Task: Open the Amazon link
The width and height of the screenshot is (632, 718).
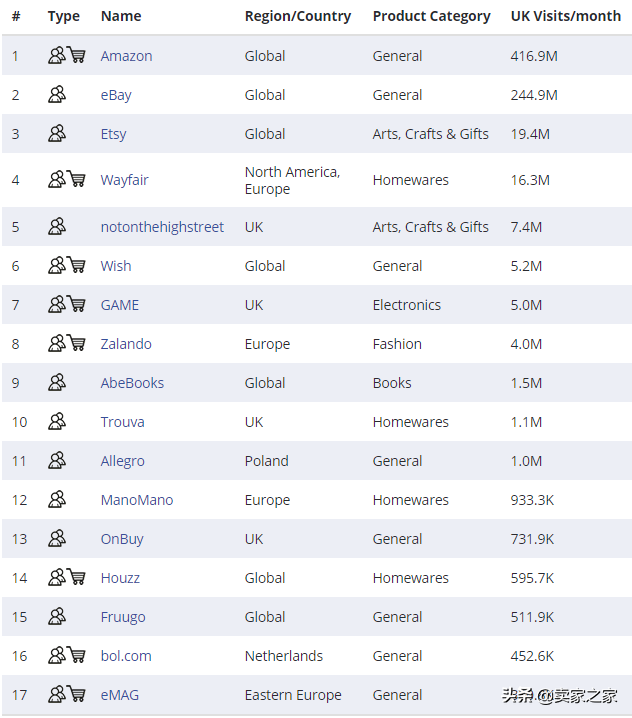Action: (126, 56)
